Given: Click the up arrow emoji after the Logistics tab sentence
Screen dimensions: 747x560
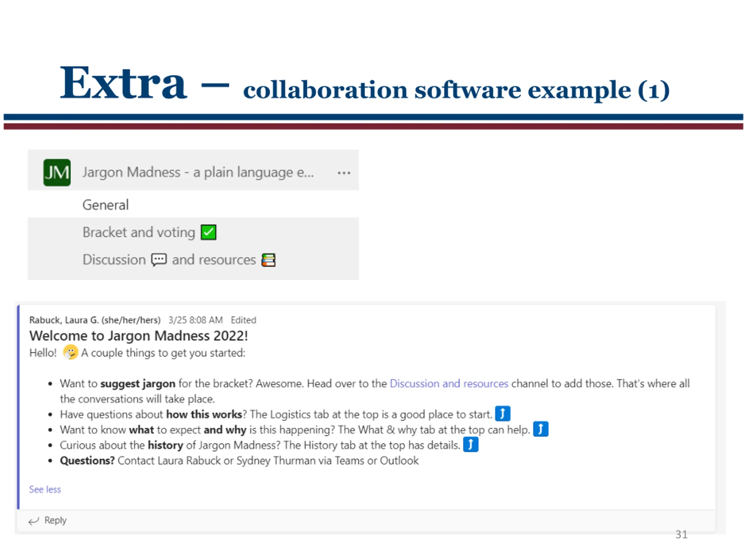Looking at the screenshot, I should [502, 414].
